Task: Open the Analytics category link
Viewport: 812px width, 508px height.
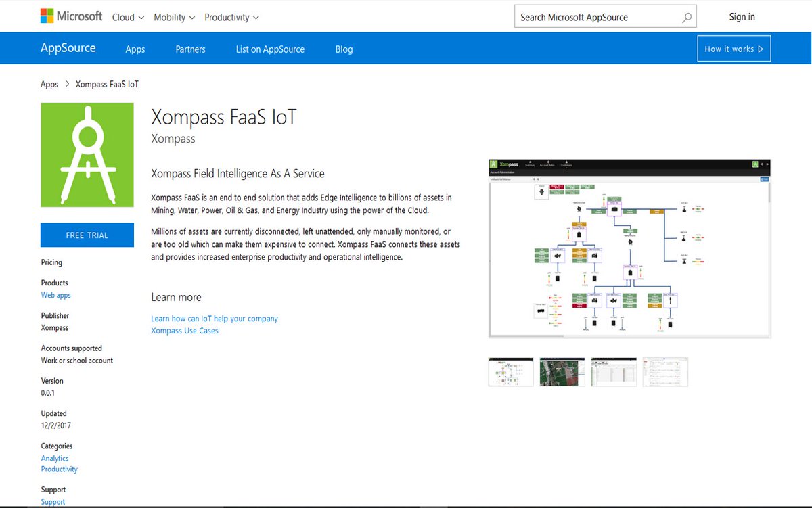Action: (55, 458)
